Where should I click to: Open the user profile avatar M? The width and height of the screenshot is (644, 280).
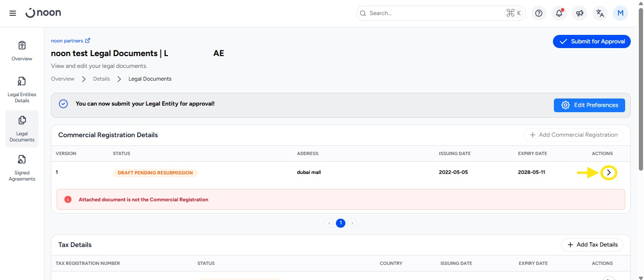click(620, 13)
